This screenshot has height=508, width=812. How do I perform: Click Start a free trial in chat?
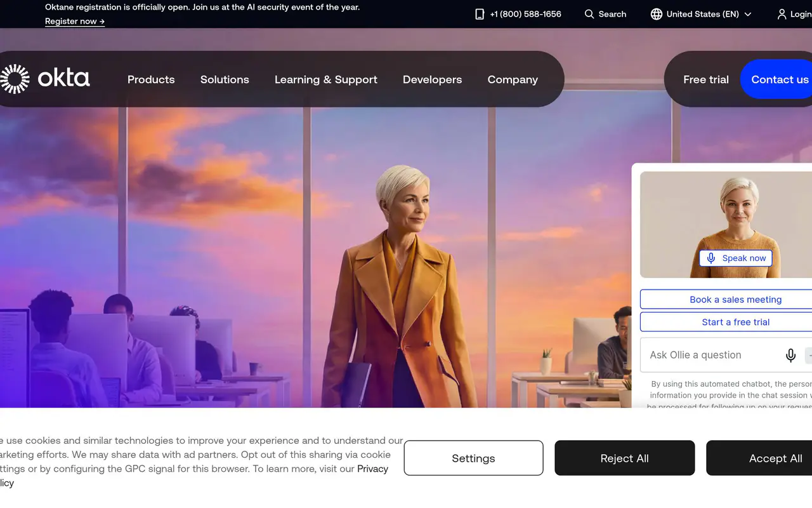click(726, 322)
